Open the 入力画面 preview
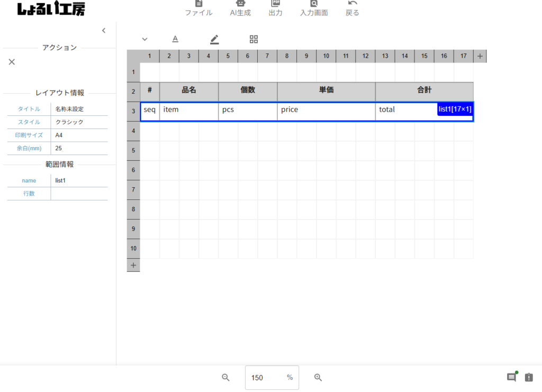 (x=314, y=8)
